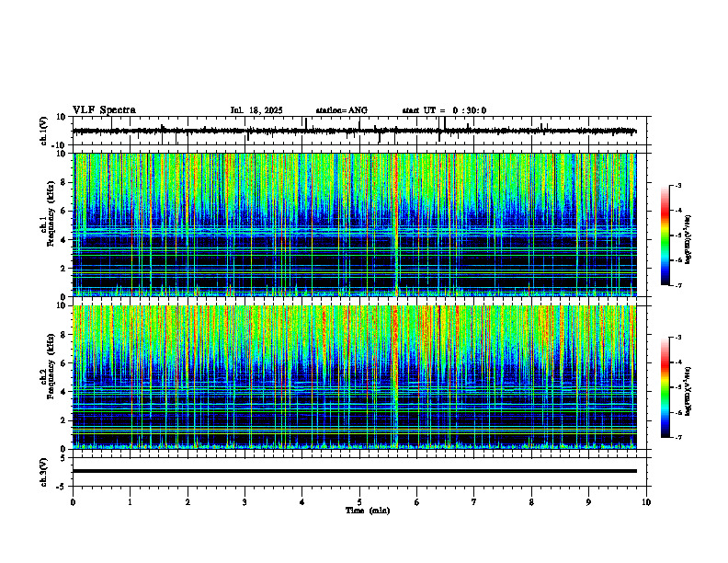The image size is (728, 563).
Task: Click time axis tick label "4"
Action: coord(302,502)
